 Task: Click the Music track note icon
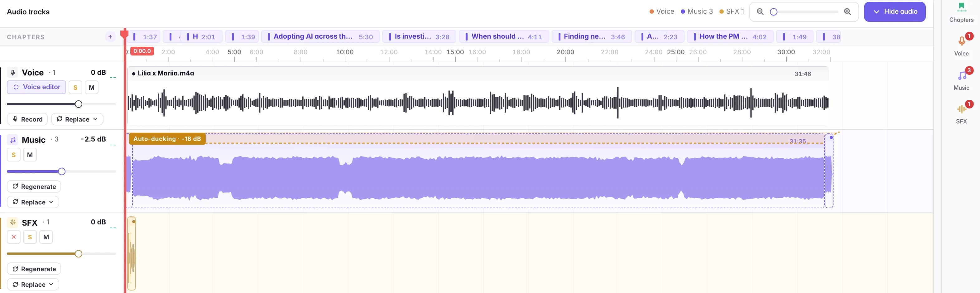12,140
